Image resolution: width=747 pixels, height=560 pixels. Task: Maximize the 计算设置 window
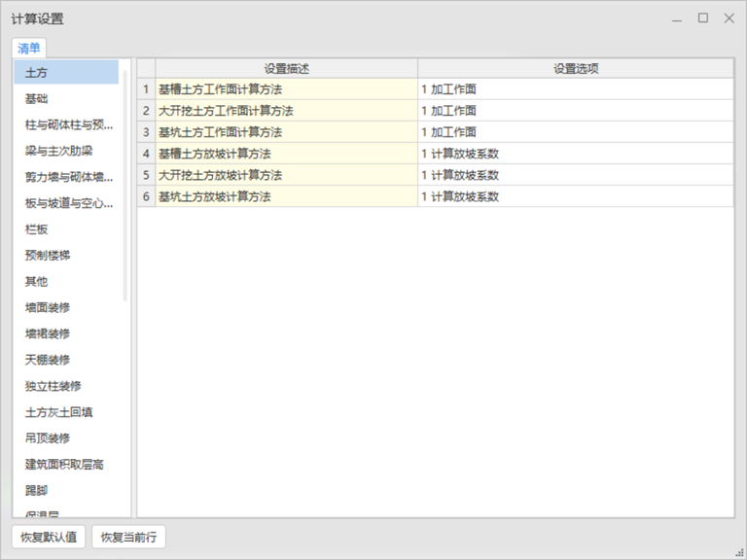coord(702,18)
